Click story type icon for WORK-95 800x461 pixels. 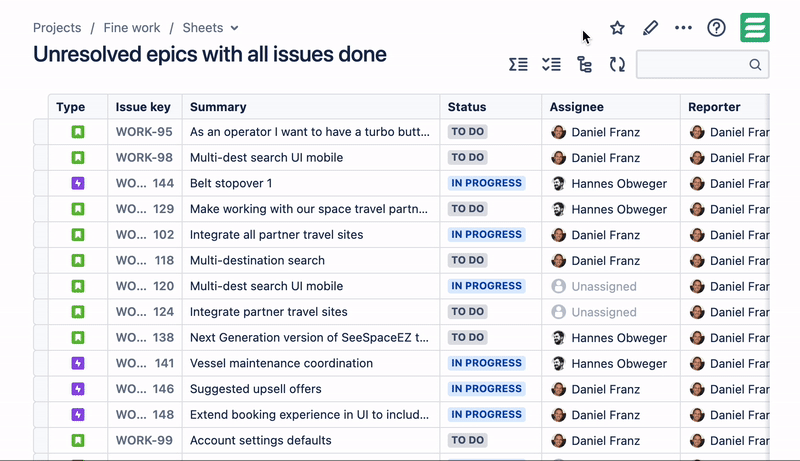78,132
